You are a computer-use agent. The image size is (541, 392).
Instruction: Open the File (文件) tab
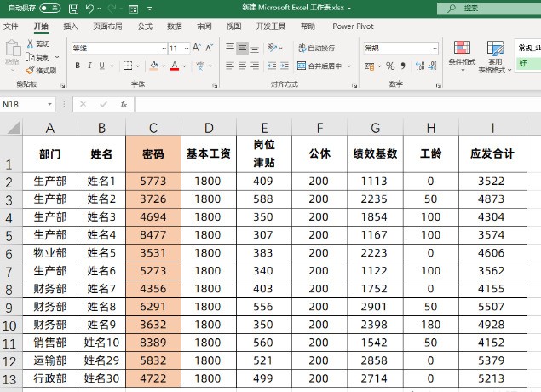(x=11, y=26)
